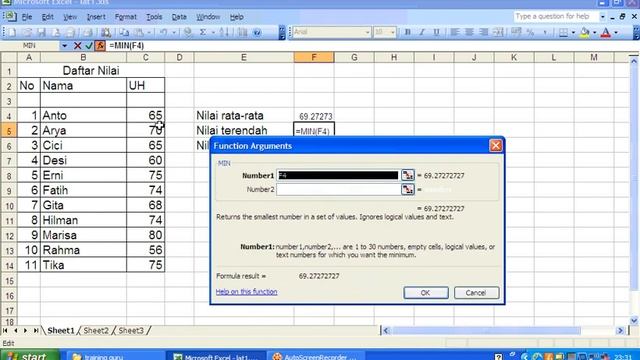Click the Save toolbar icon
640x360 pixels.
(41, 32)
